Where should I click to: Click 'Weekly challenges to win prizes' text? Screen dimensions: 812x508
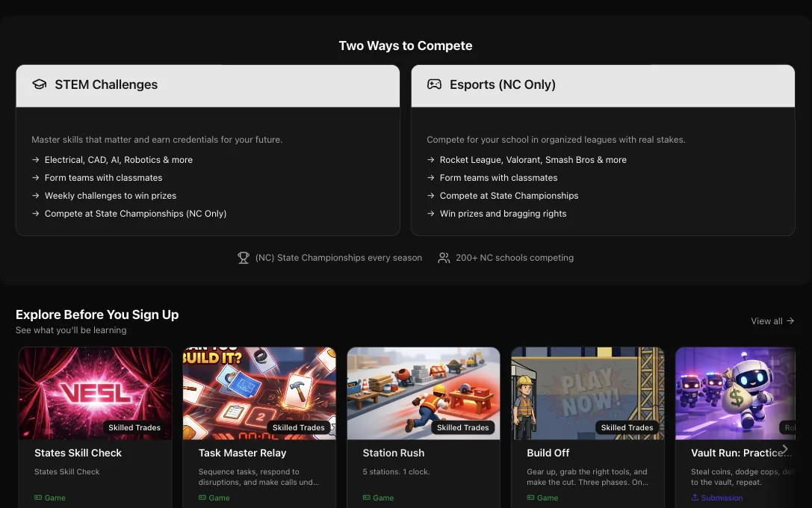111,196
